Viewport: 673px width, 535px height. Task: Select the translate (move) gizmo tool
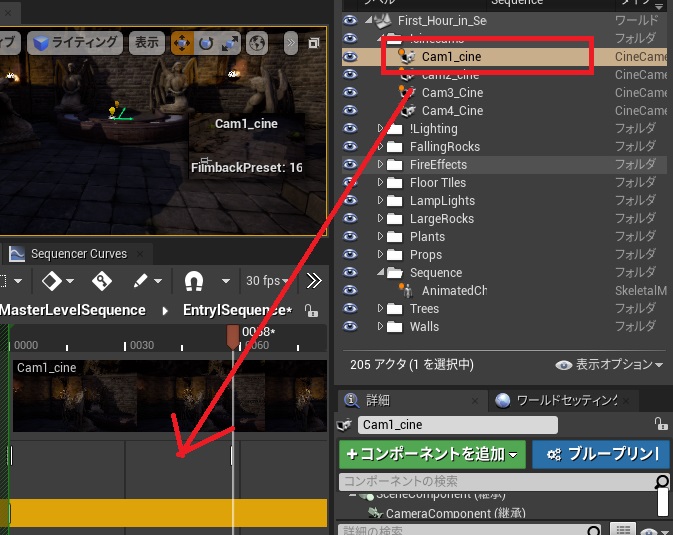(182, 43)
